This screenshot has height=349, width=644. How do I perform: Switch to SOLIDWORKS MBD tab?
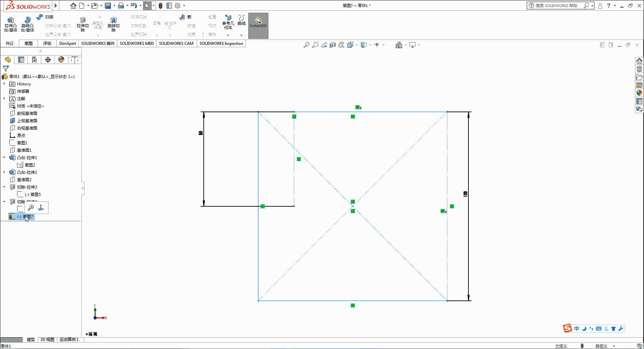click(137, 44)
